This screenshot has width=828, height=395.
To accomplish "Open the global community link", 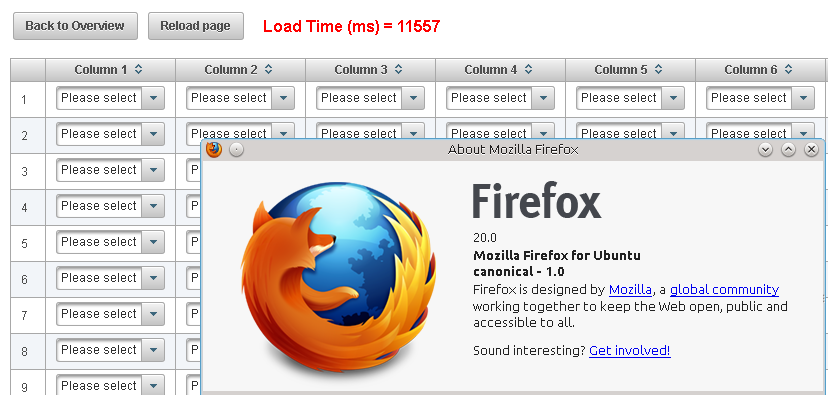I will (x=724, y=289).
